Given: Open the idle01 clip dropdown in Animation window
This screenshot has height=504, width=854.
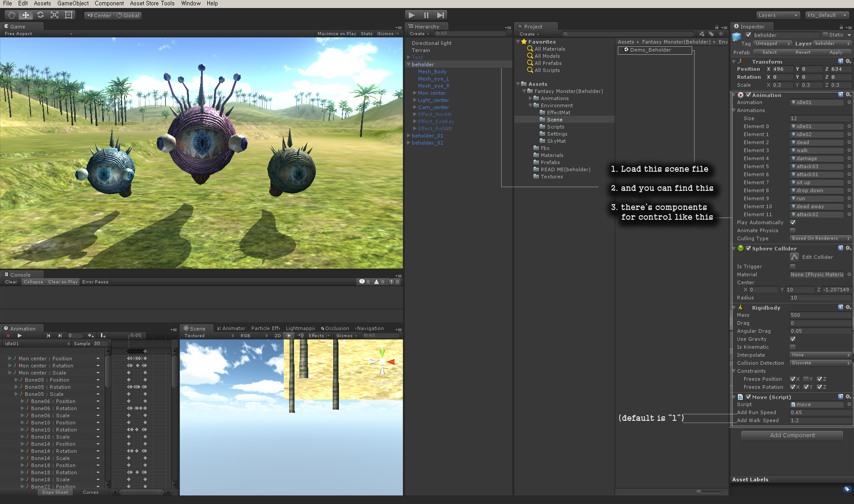Looking at the screenshot, I should click(x=37, y=343).
